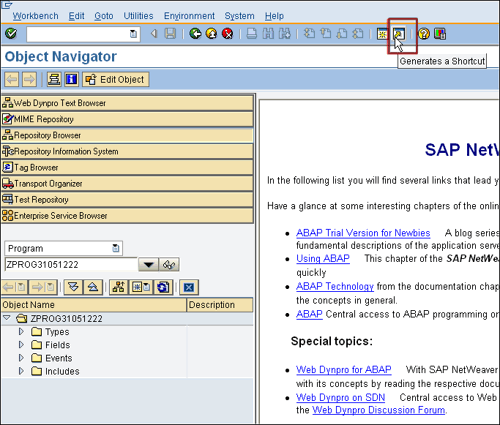
Task: Click the Edit Object button
Action: (116, 79)
